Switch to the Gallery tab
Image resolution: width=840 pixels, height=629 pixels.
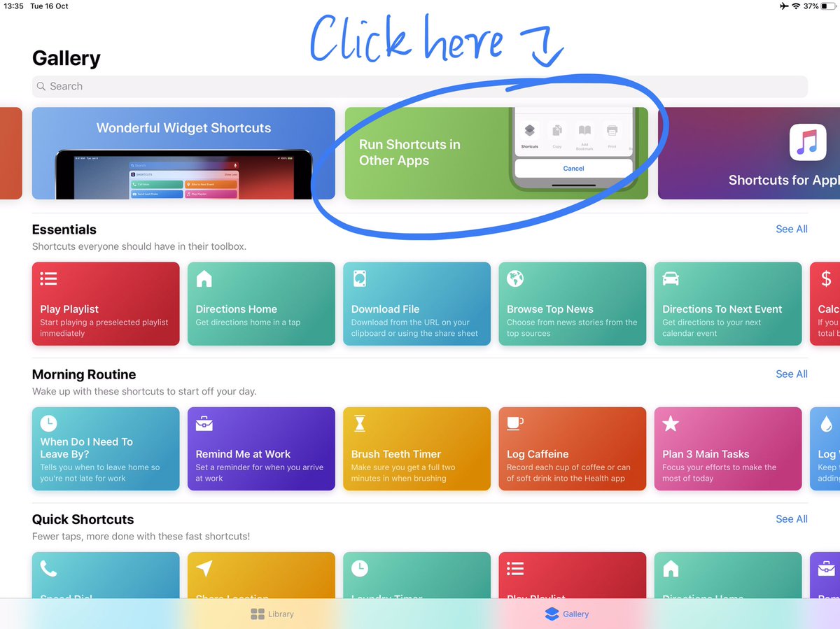coord(567,614)
